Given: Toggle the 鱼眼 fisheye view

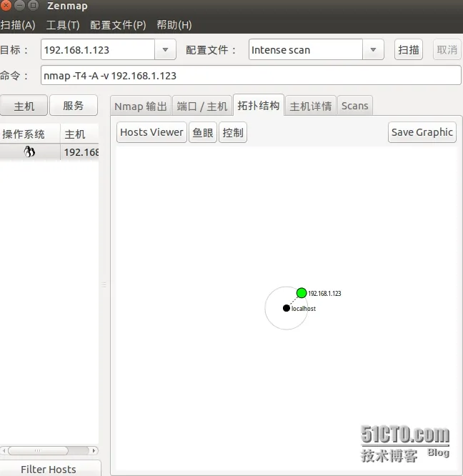Looking at the screenshot, I should pyautogui.click(x=203, y=132).
